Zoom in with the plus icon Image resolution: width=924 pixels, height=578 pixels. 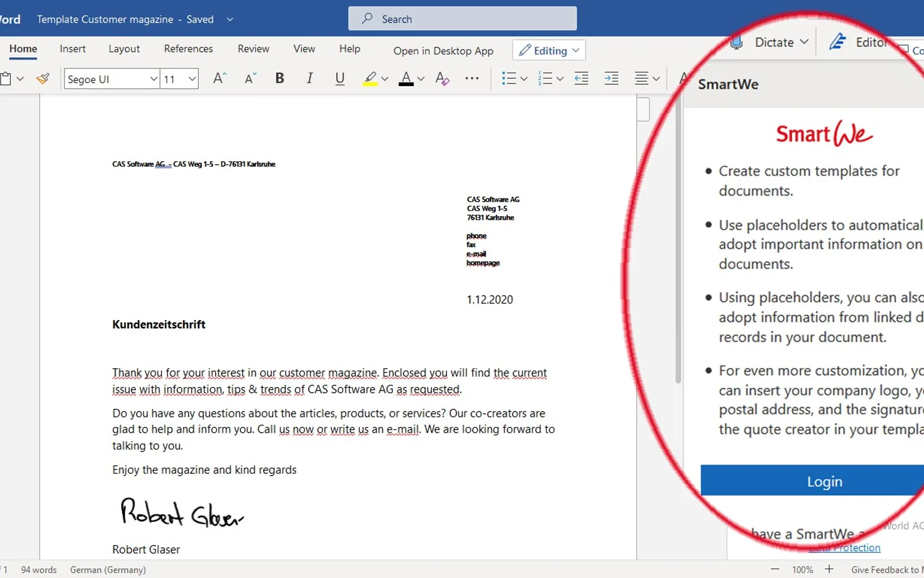coord(829,569)
